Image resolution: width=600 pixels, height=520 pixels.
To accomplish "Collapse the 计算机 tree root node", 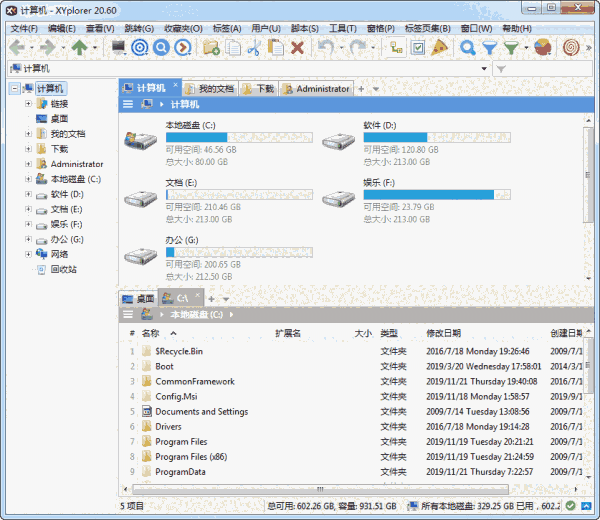I will 15,88.
